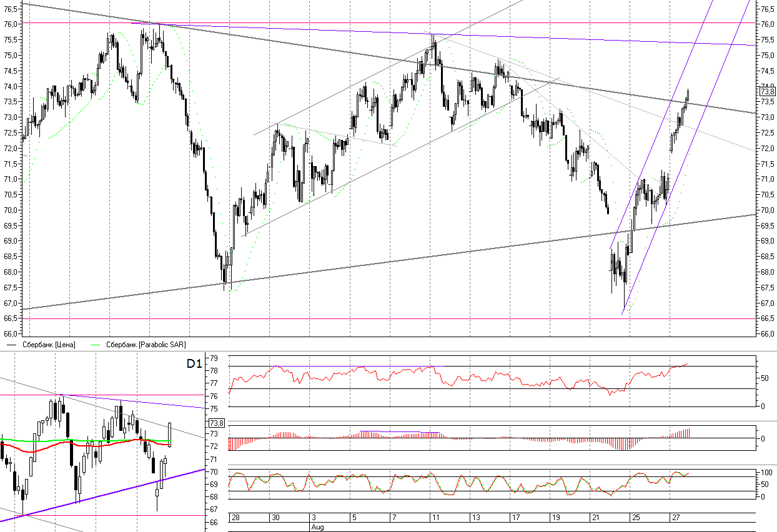Viewport: 777px width, 532px height.
Task: Click date 3 on the time axis
Action: [x=314, y=518]
